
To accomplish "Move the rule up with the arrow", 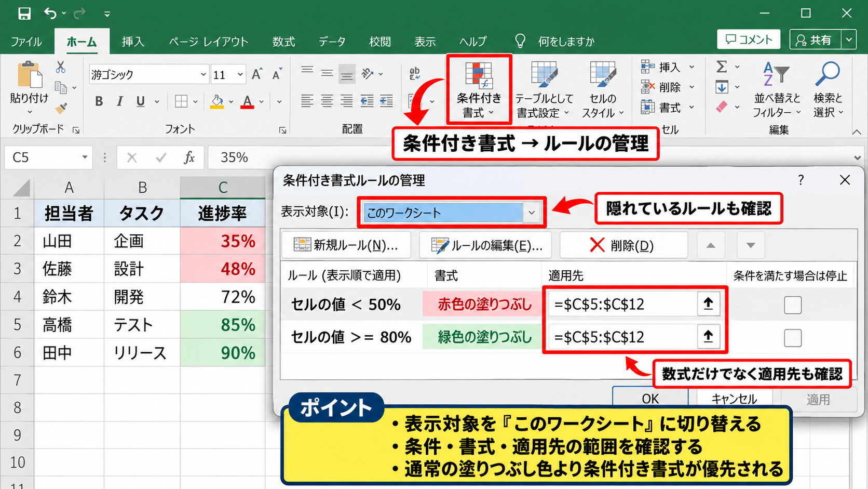I will (x=711, y=245).
